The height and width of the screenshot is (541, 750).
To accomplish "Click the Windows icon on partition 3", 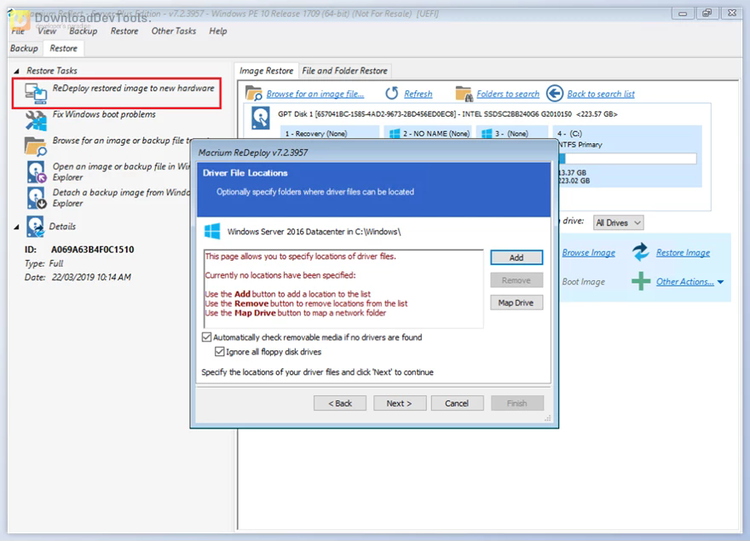I will coord(486,133).
